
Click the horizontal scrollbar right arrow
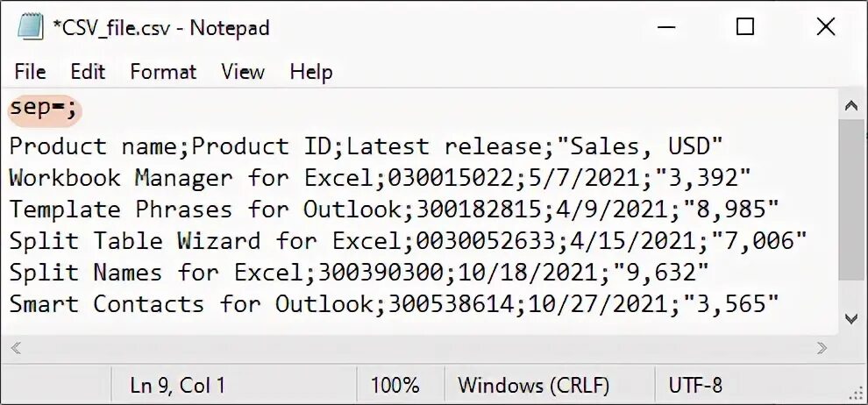click(x=822, y=348)
